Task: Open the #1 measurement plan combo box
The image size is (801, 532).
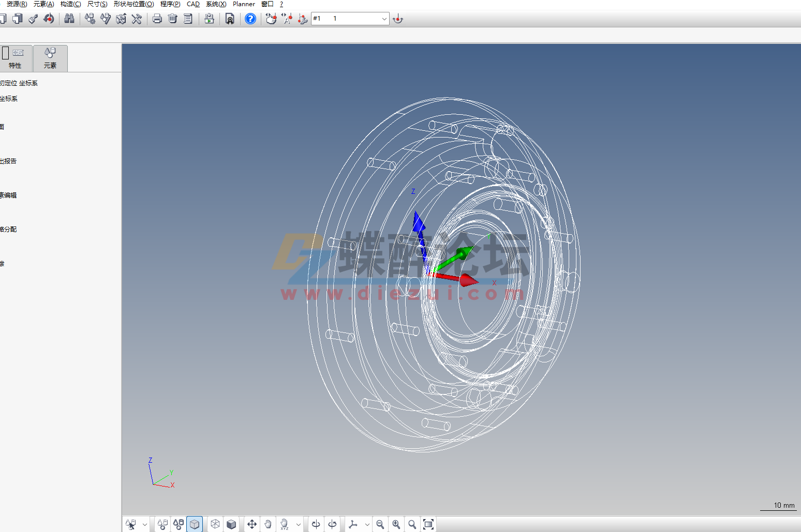Action: pos(384,18)
